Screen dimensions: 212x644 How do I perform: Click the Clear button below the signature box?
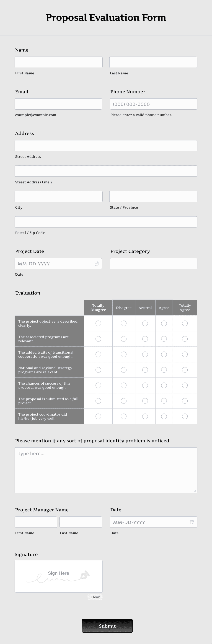[95, 597]
